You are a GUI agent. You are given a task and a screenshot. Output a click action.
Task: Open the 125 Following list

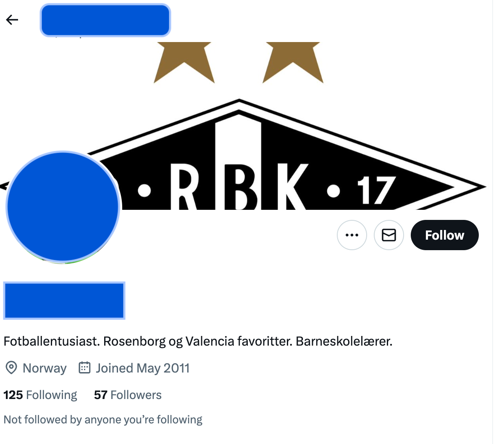(x=40, y=395)
